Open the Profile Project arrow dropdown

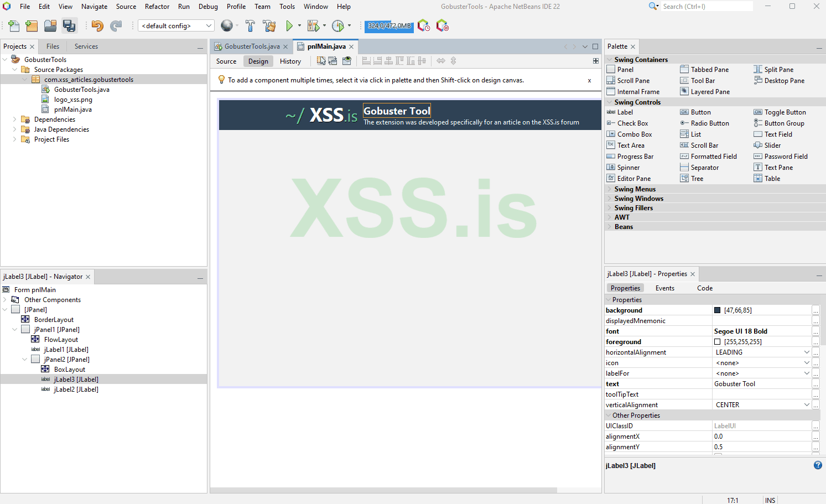coord(350,26)
